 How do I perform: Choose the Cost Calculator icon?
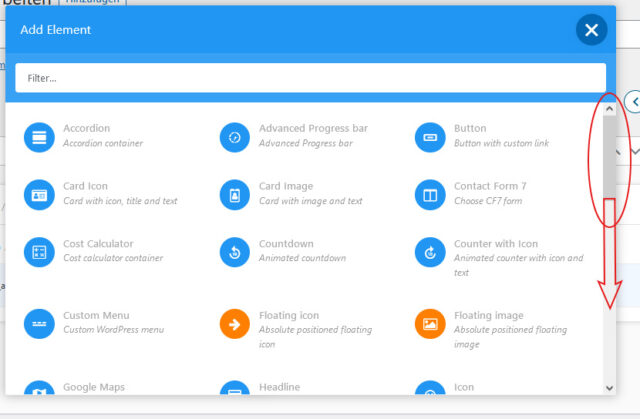39,253
